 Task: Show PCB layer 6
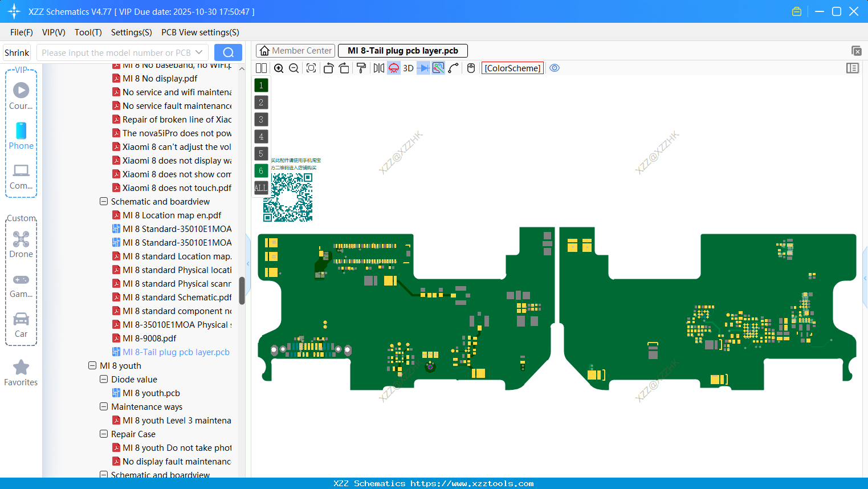pos(261,171)
